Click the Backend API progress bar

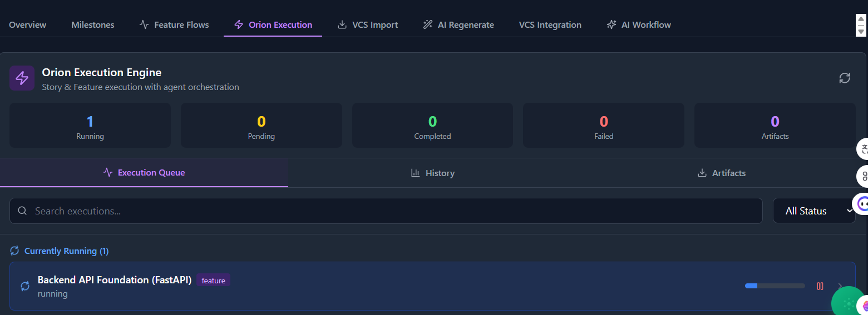click(x=775, y=286)
